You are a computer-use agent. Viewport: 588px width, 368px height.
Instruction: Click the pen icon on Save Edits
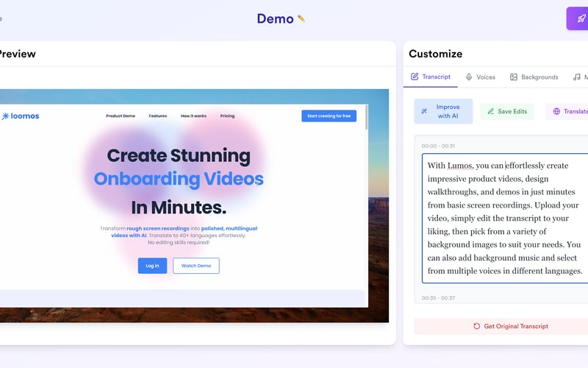click(x=490, y=111)
